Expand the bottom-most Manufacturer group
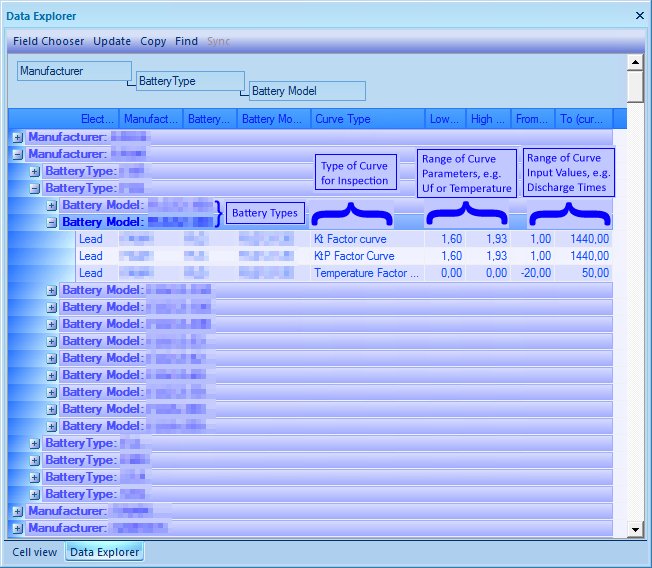Viewport: 652px width, 568px height. [x=17, y=528]
